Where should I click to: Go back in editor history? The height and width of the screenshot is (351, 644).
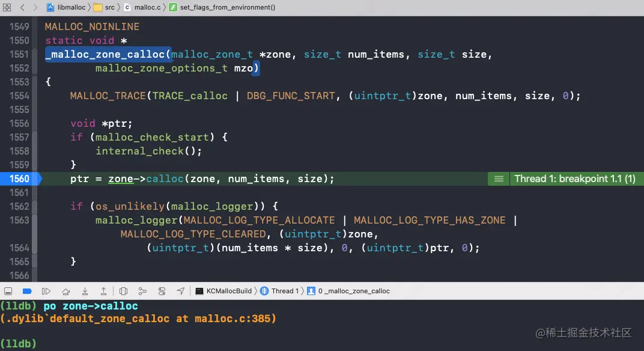tap(23, 7)
